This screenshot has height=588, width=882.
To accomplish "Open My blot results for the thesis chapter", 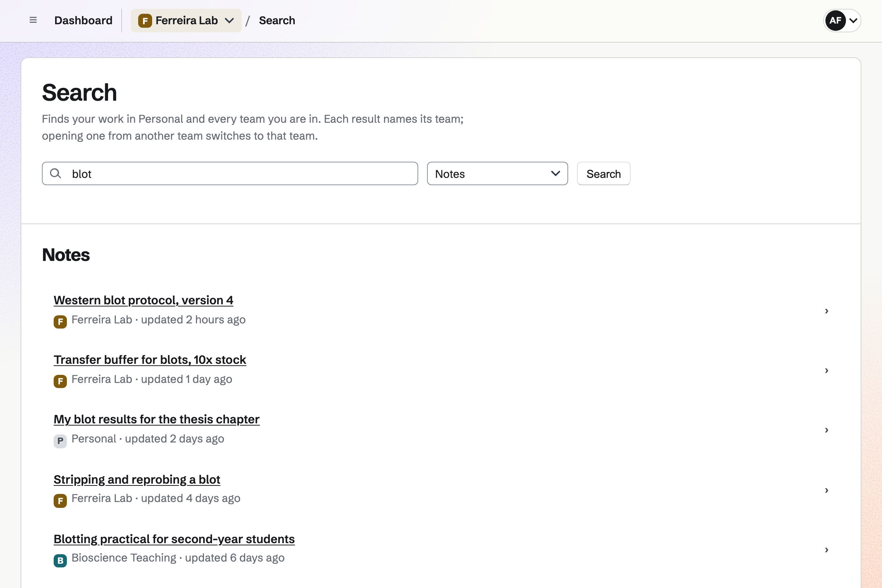I will point(157,419).
